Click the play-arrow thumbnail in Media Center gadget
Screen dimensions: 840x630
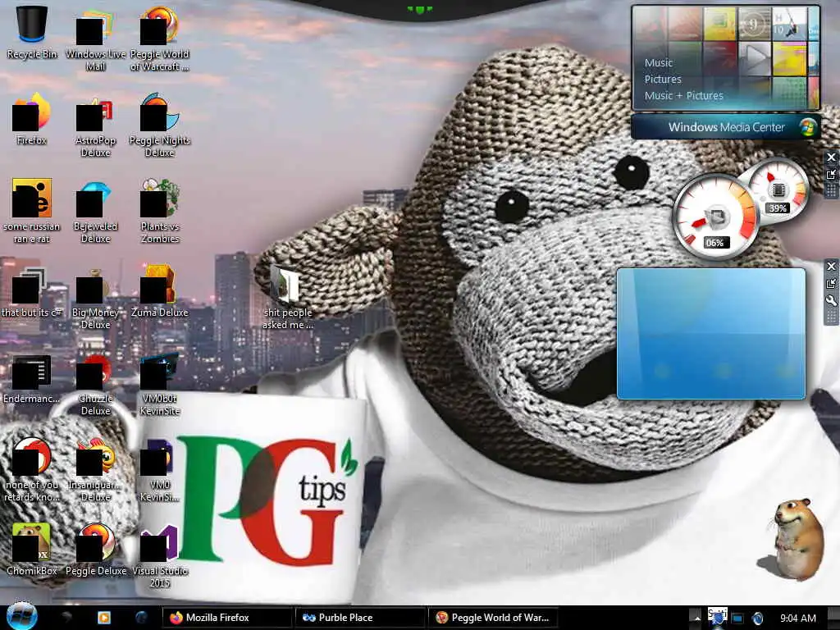coord(755,58)
